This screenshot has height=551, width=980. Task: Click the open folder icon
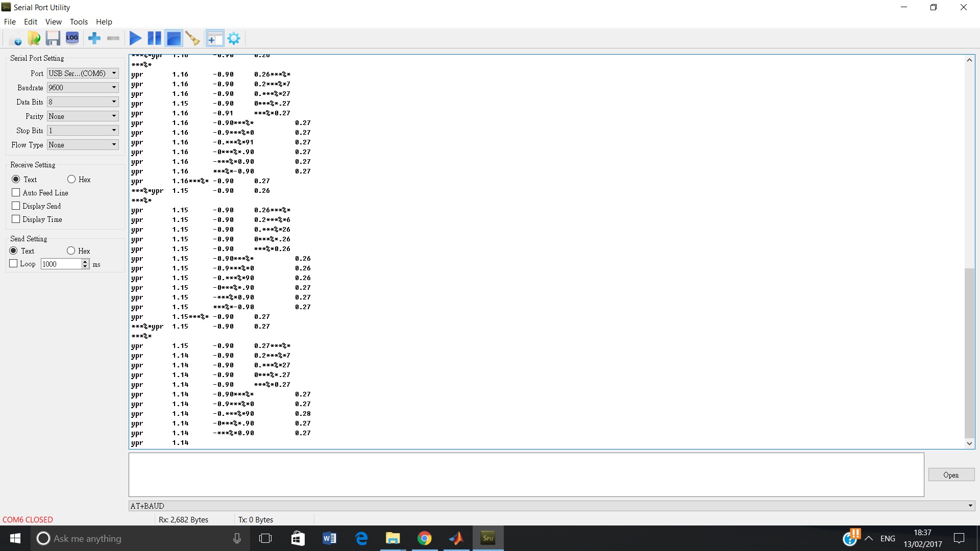pyautogui.click(x=34, y=38)
